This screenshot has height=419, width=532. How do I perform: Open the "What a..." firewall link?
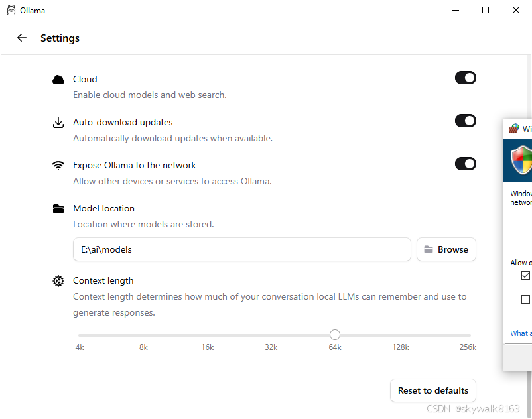[521, 333]
